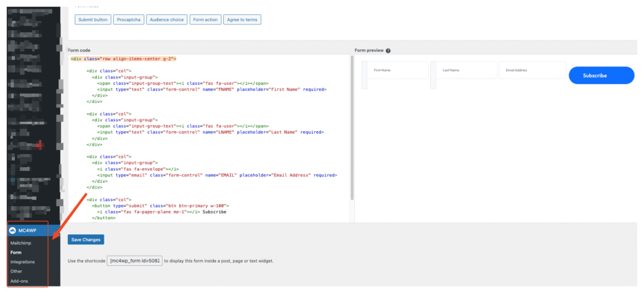This screenshot has width=644, height=294.
Task: Click the First Name preview input
Action: (x=397, y=70)
